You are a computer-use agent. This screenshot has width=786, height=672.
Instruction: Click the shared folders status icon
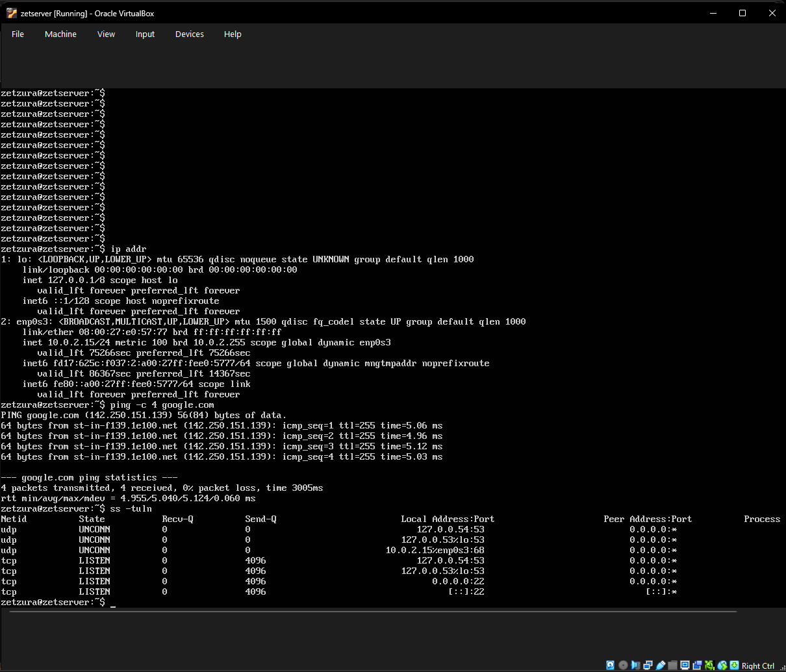coord(673,666)
